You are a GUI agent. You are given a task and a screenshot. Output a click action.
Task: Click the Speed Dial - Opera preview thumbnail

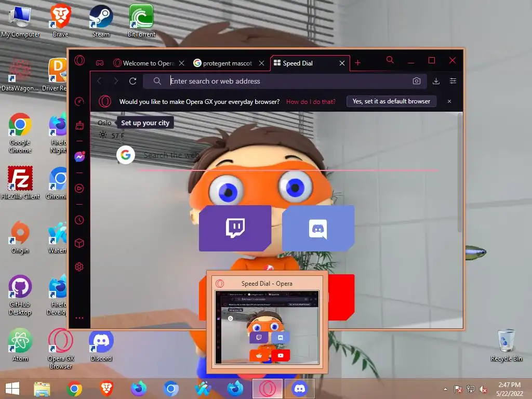tap(267, 327)
